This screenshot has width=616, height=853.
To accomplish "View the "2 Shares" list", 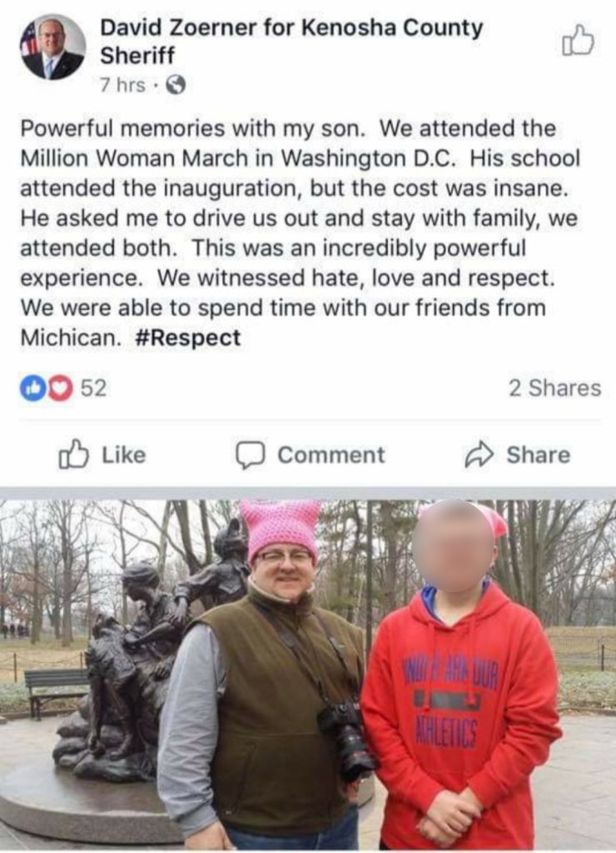I will [554, 388].
